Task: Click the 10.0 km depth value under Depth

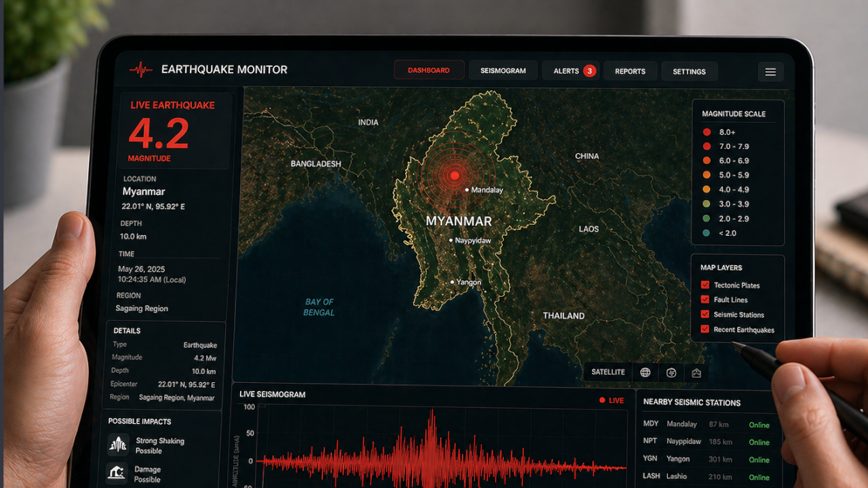Action: click(x=134, y=237)
